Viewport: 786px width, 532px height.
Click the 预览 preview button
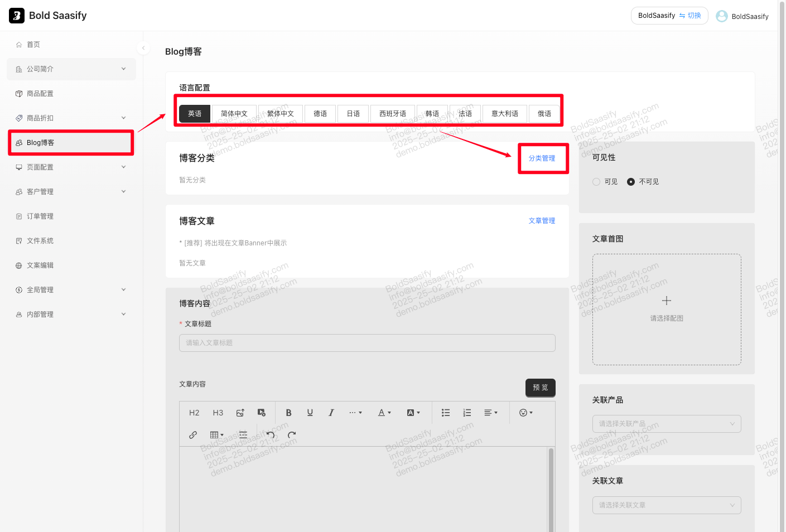541,388
